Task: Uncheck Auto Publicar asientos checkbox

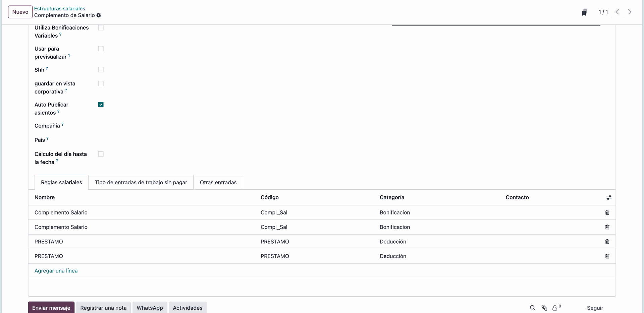Action: [x=101, y=105]
